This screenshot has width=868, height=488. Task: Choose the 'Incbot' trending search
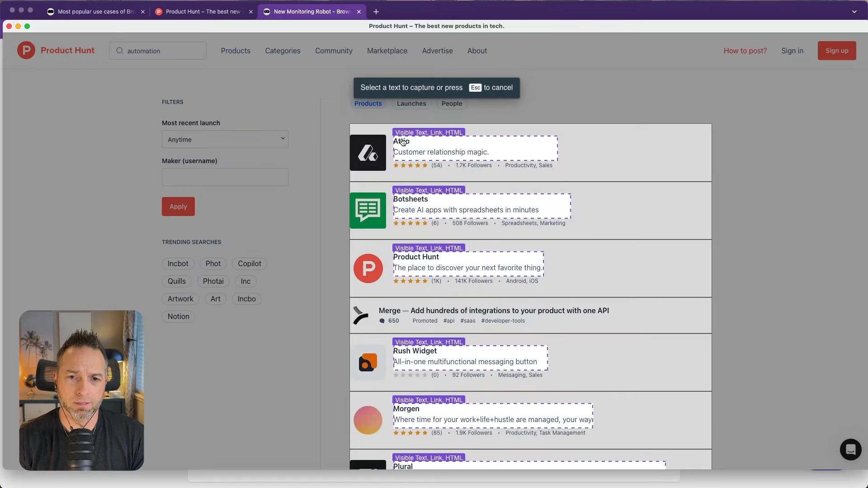coord(178,263)
